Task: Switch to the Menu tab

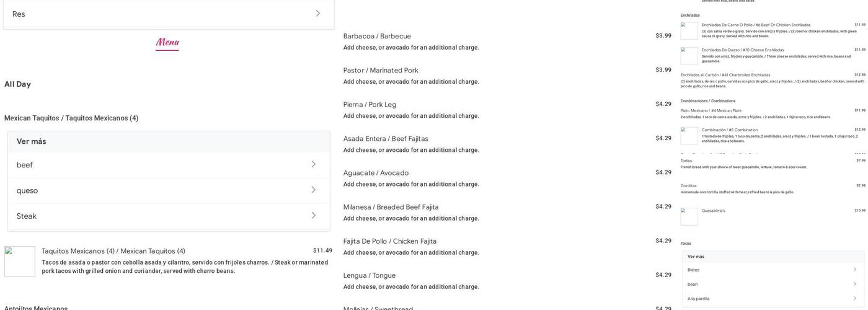Action: [167, 43]
